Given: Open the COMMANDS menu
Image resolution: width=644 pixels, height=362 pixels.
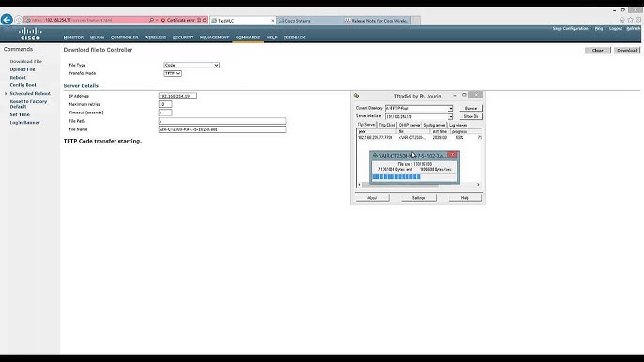Looking at the screenshot, I should click(248, 38).
